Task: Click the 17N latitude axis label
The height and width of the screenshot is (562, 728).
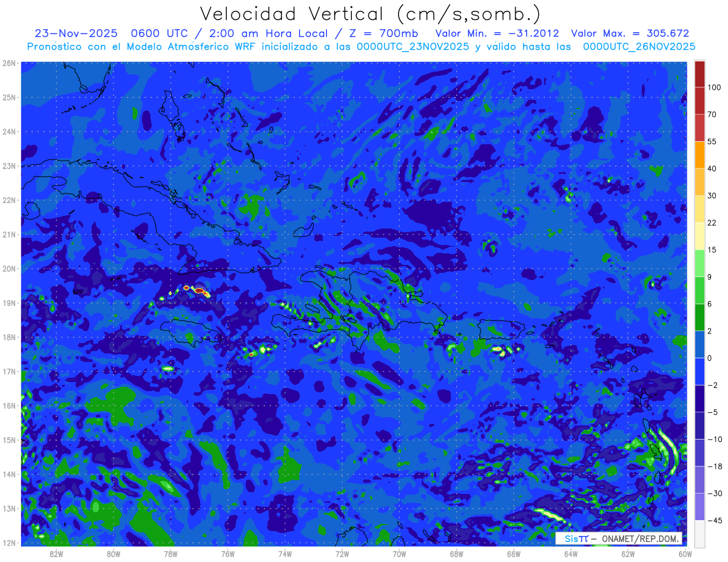Action: point(9,372)
